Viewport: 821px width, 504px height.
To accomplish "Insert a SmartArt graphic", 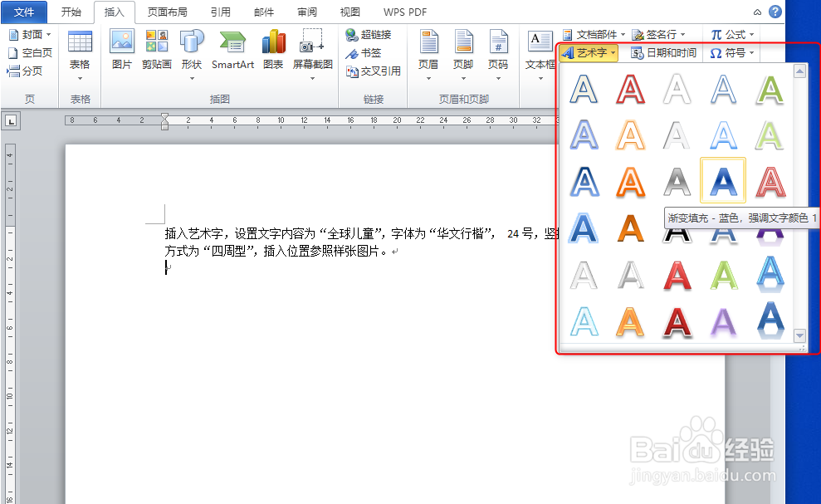I will 232,50.
